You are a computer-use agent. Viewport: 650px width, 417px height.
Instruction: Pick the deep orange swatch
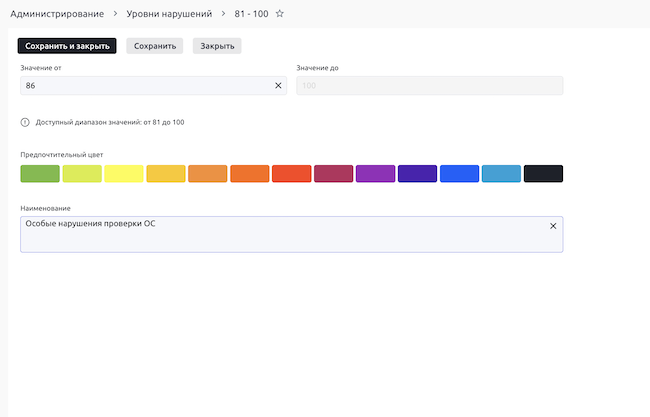pos(250,174)
